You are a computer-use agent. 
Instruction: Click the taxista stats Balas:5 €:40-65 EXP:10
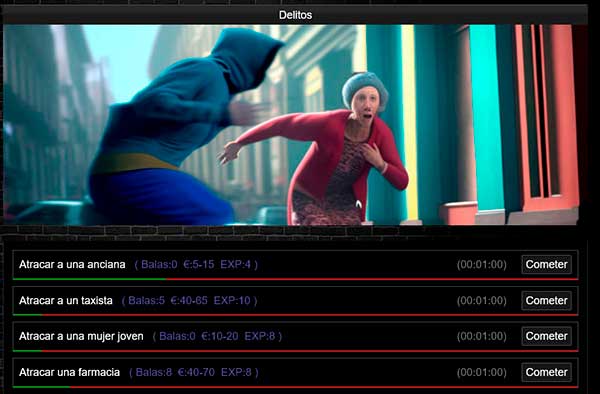pyautogui.click(x=189, y=300)
